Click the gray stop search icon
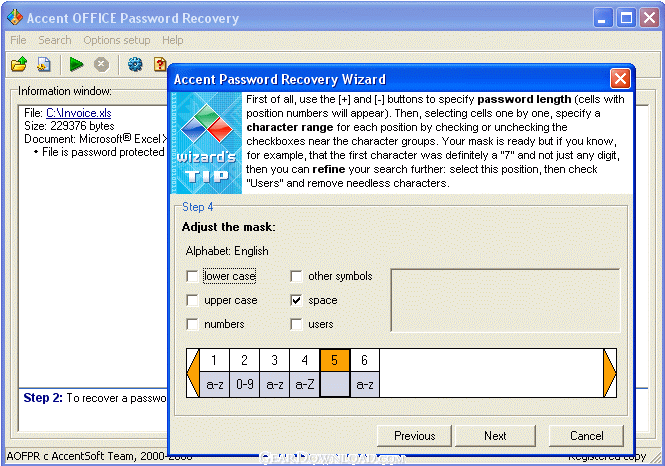 pos(101,64)
